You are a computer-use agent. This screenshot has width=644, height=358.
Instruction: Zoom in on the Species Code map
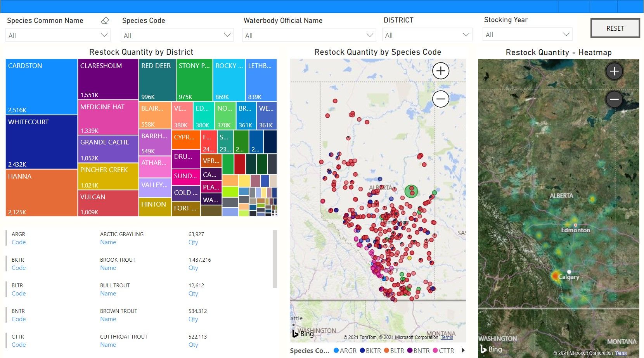point(441,71)
